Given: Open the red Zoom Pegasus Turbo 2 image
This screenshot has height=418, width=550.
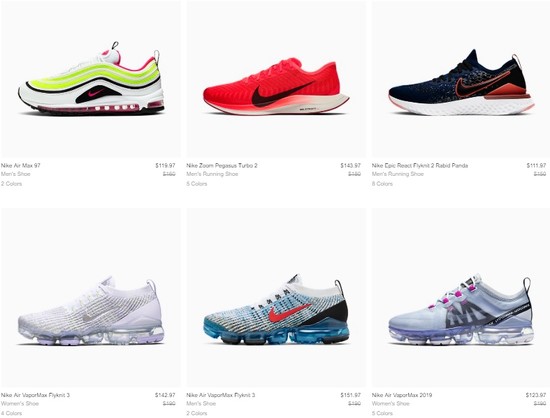Looking at the screenshot, I should click(x=276, y=79).
